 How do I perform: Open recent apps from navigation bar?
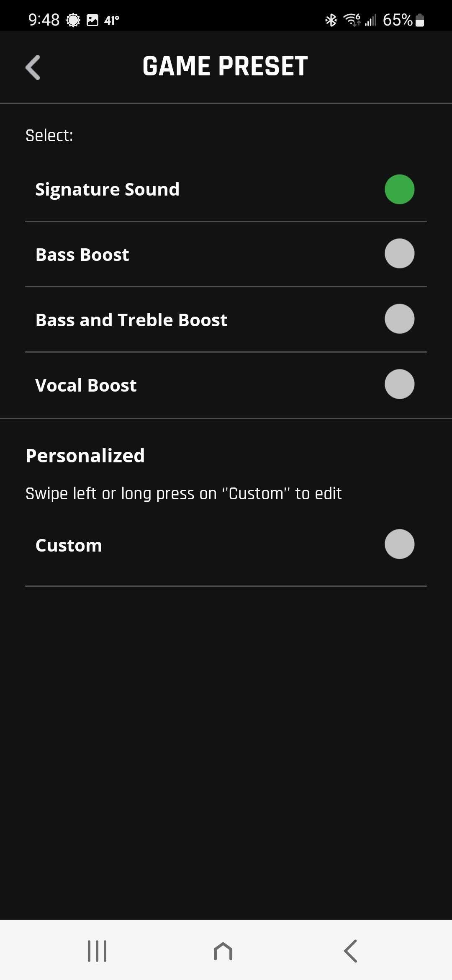coord(97,951)
